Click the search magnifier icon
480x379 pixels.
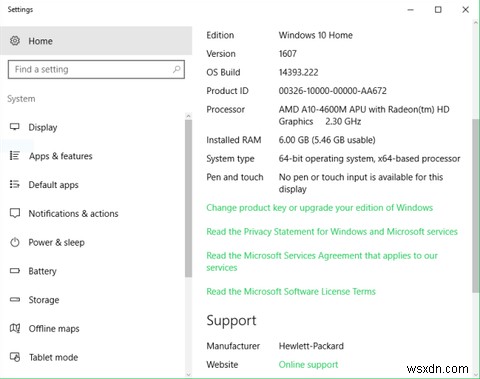(177, 69)
